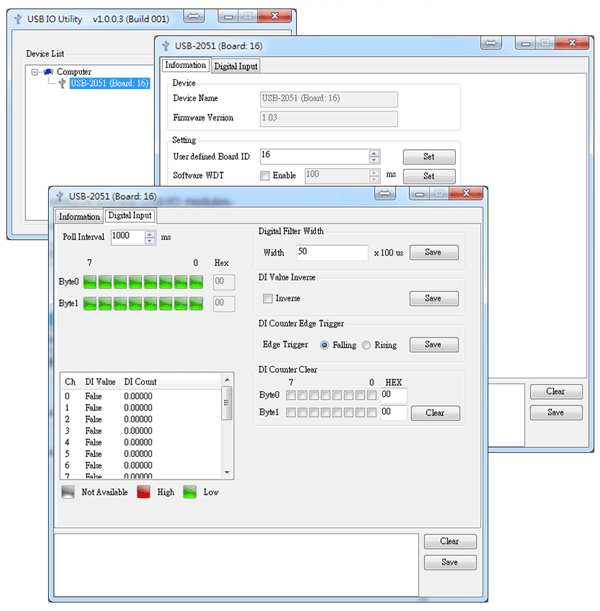Viewport: 600px width, 611px height.
Task: Click Save button in back USB-2051 window
Action: 556,413
